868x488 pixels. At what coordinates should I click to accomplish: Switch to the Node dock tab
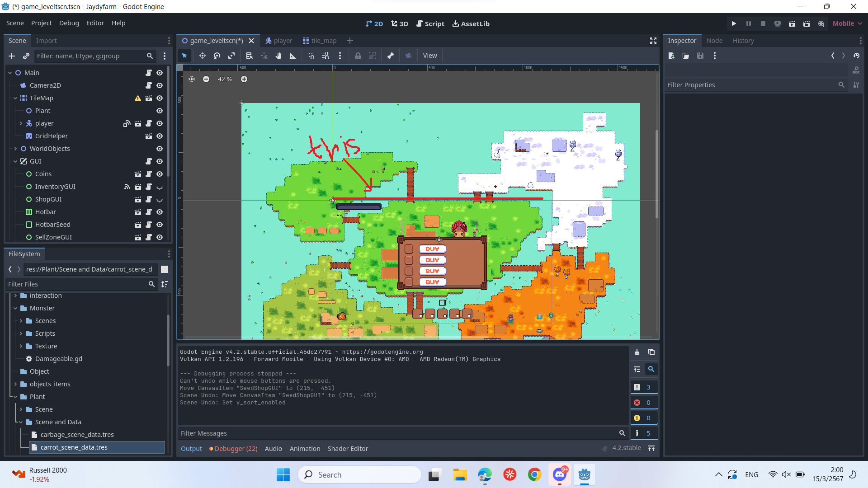tap(714, 41)
